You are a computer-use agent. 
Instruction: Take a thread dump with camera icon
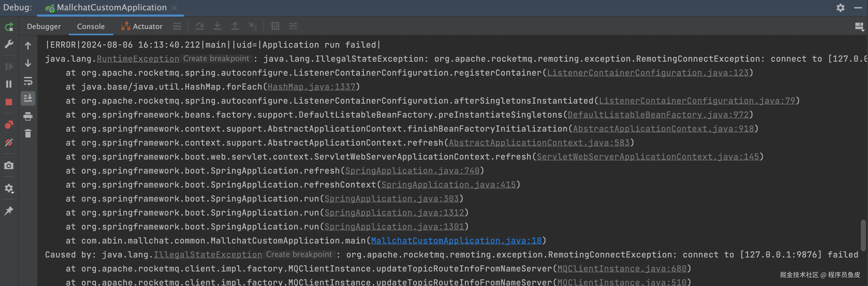[x=9, y=165]
